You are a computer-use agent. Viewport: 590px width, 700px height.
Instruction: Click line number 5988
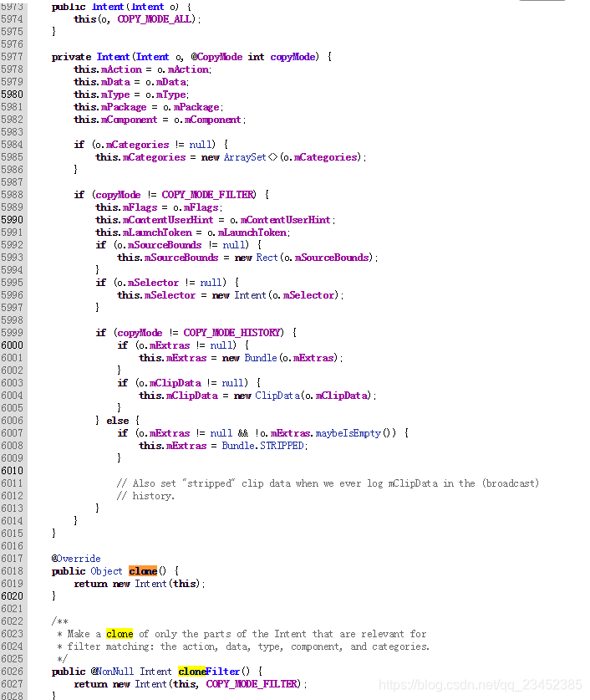point(12,195)
